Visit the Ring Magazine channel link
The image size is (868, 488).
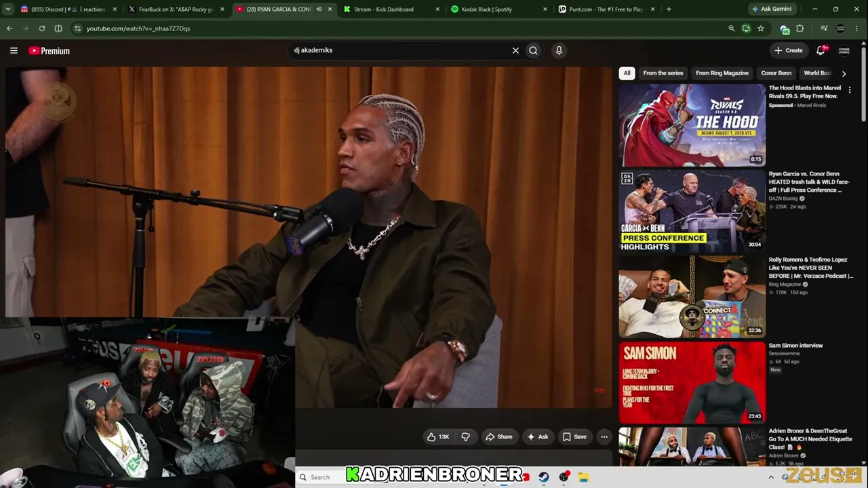(x=785, y=285)
